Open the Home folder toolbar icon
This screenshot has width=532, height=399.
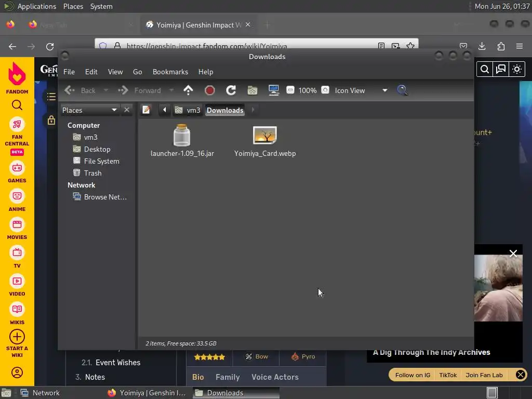(x=252, y=90)
